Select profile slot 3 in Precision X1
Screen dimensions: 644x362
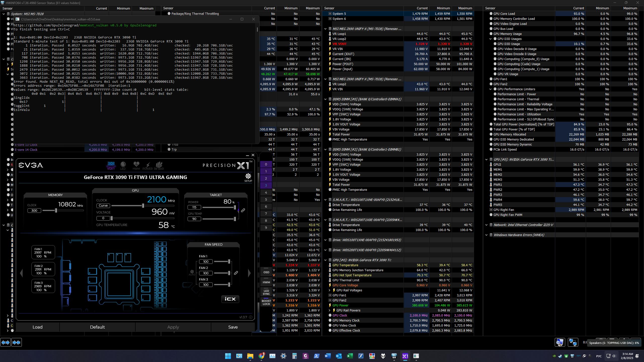(x=266, y=186)
